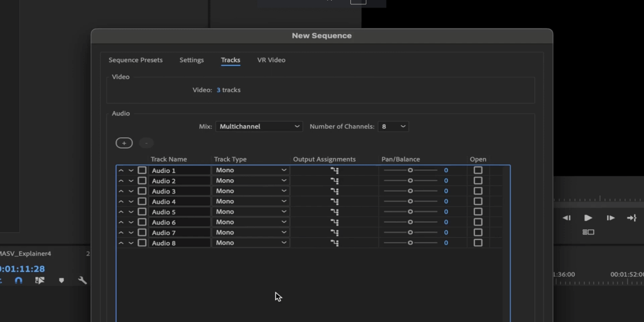The height and width of the screenshot is (322, 644).
Task: Select the Tracks tab
Action: pos(231,60)
